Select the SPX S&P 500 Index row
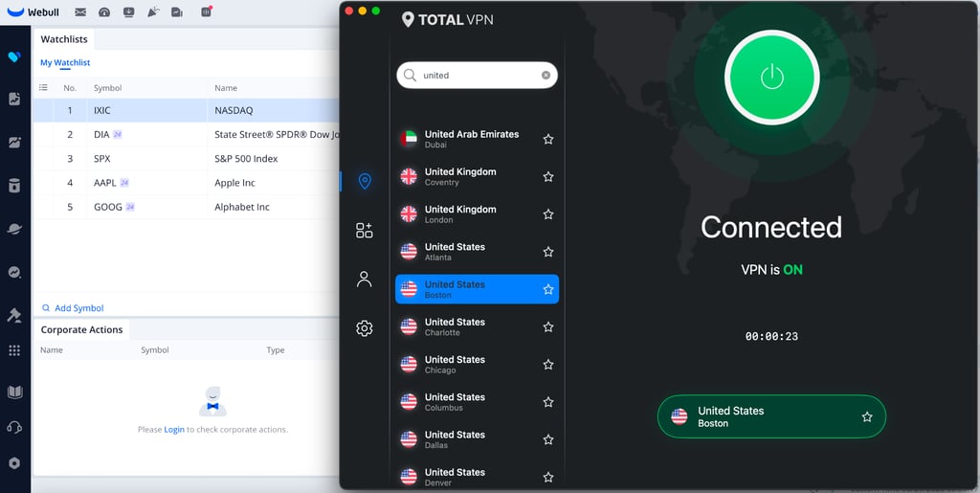This screenshot has width=980, height=493. point(186,159)
